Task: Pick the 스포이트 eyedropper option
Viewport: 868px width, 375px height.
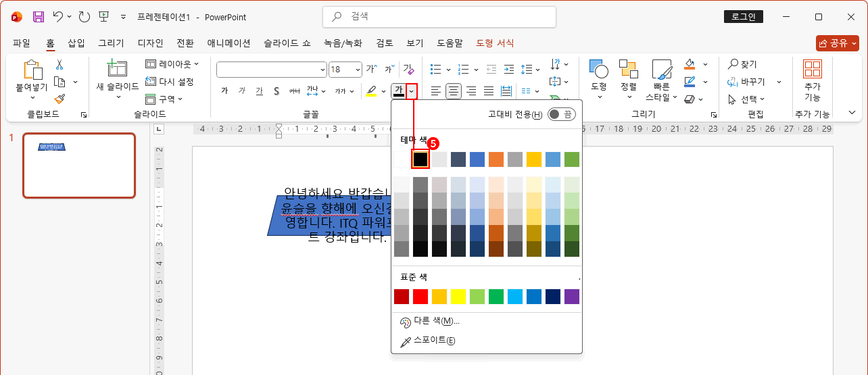Action: (x=427, y=341)
